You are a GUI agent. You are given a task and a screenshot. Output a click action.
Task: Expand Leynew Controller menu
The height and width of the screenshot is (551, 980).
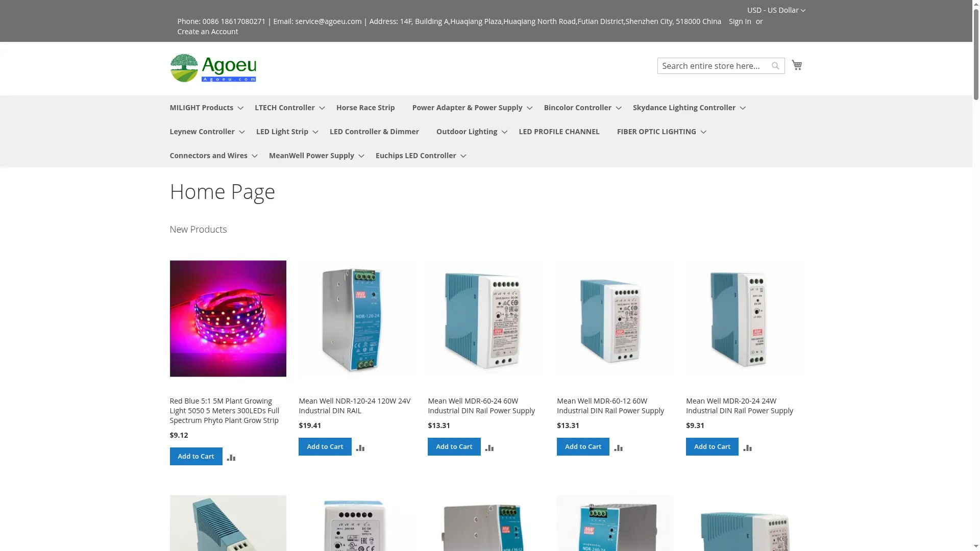tap(208, 132)
